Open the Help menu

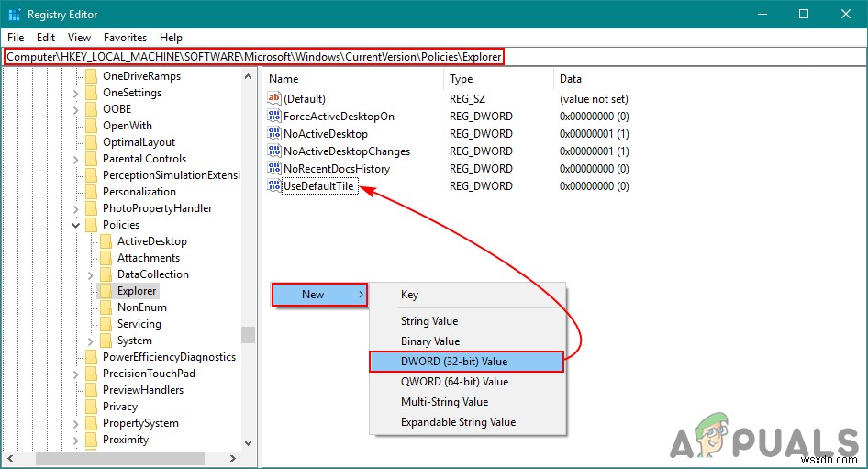tap(171, 37)
